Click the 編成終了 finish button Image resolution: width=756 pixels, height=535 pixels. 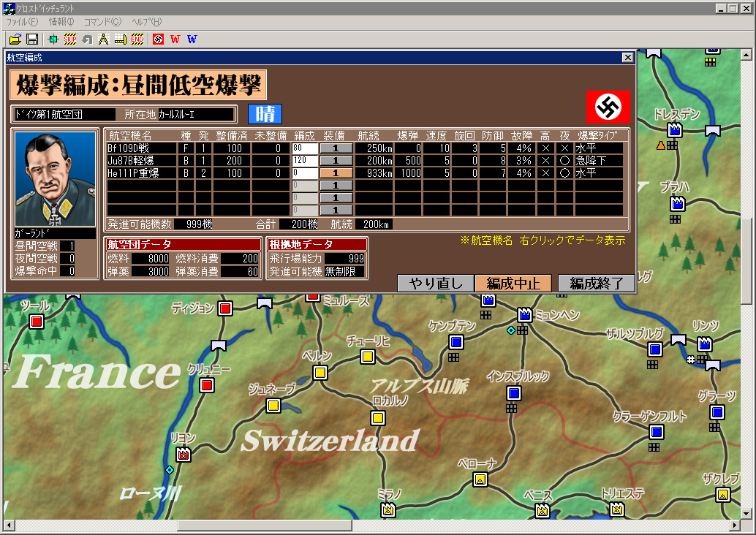click(597, 283)
